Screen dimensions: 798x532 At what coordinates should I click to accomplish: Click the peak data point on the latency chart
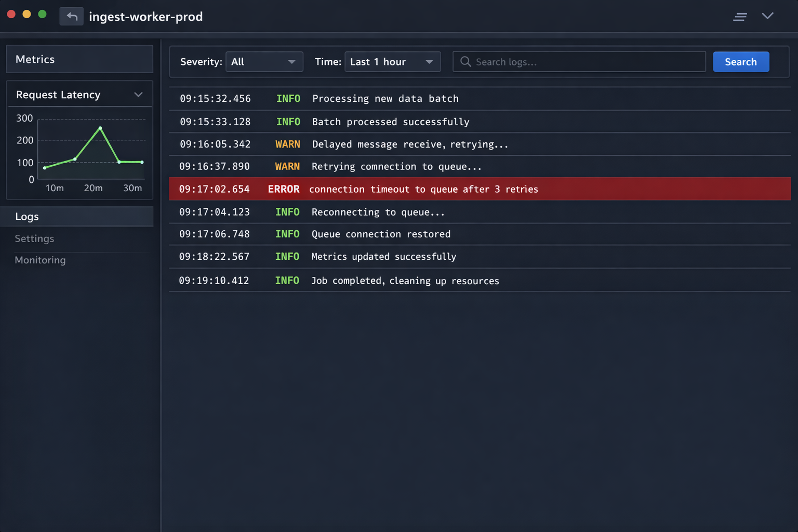click(100, 128)
